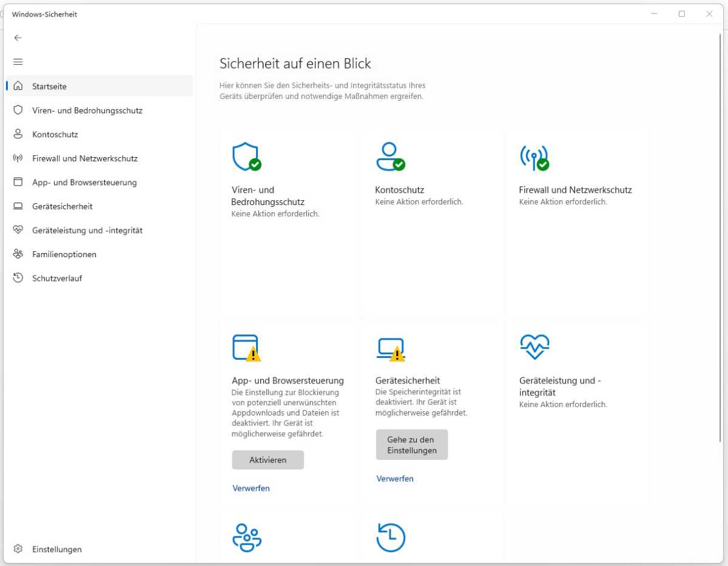Click the virus protection shield tile icon
The width and height of the screenshot is (728, 566).
[x=246, y=157]
